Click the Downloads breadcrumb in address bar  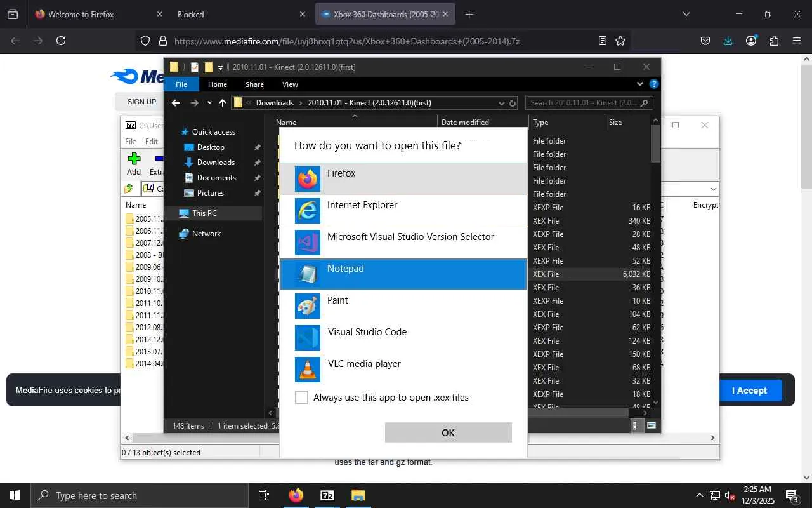point(275,103)
